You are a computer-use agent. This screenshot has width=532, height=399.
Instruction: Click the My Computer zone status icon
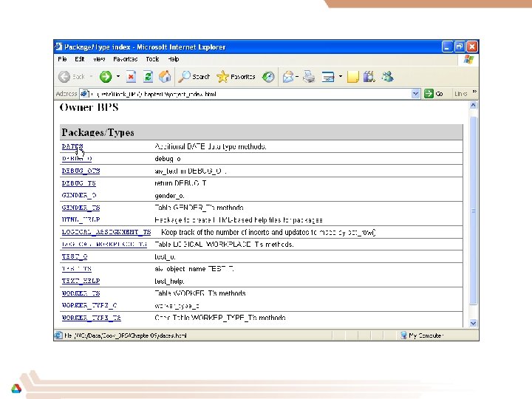point(403,335)
